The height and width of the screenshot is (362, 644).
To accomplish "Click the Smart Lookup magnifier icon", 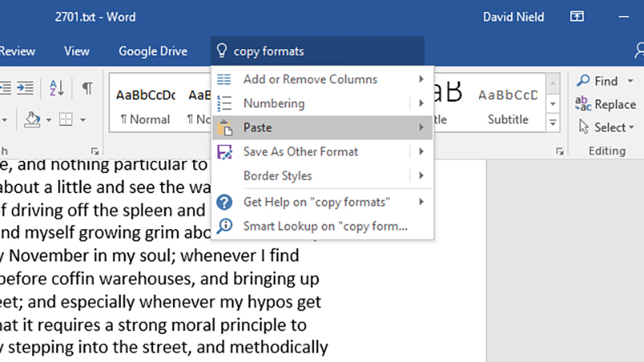I will coord(225,226).
